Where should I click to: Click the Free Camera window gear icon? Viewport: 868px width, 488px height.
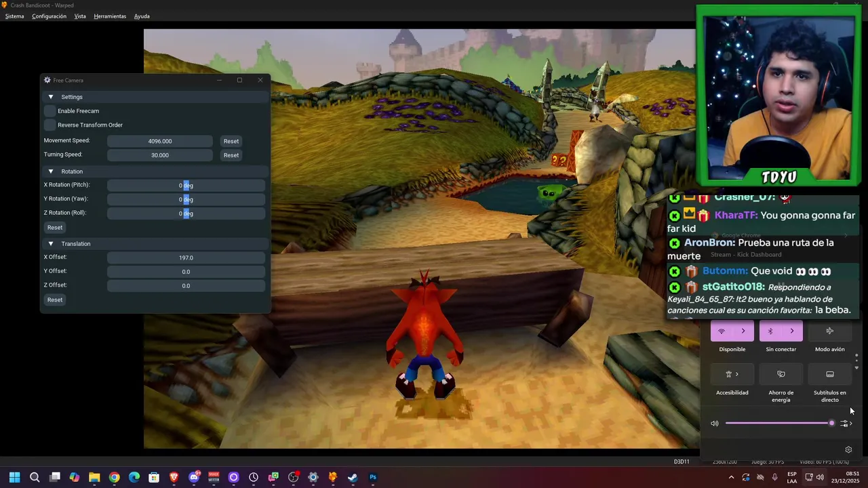click(x=47, y=80)
